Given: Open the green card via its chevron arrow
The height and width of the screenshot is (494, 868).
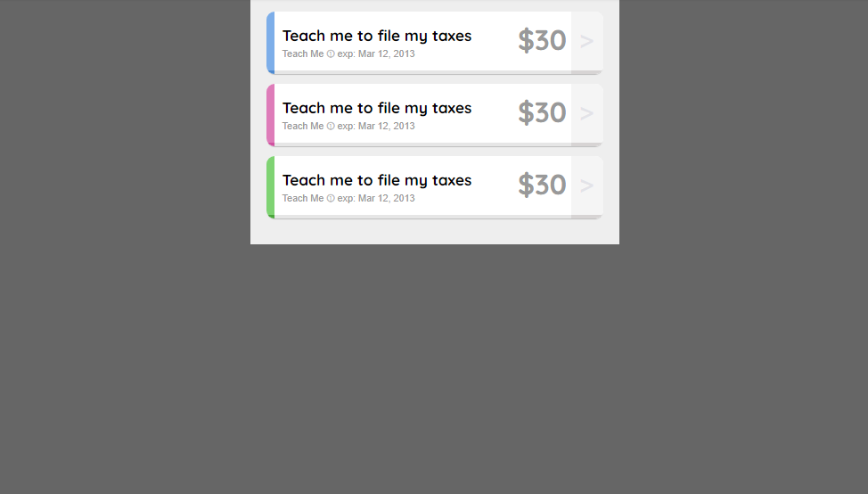Looking at the screenshot, I should tap(586, 186).
